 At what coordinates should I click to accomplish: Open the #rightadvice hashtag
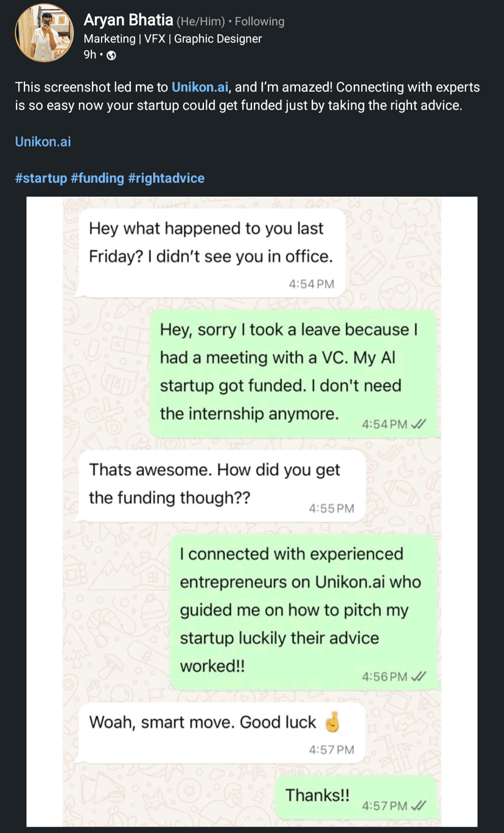(166, 178)
